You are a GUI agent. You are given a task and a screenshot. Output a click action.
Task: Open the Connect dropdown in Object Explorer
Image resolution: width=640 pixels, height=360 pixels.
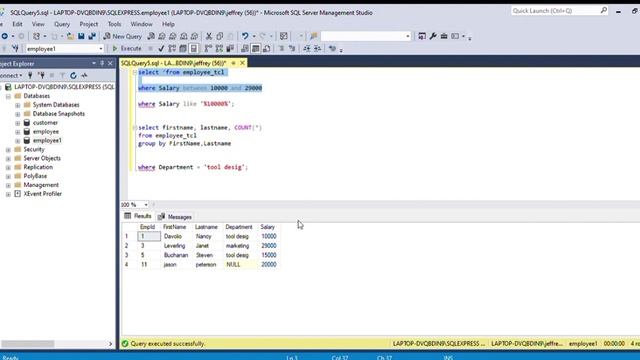point(11,76)
